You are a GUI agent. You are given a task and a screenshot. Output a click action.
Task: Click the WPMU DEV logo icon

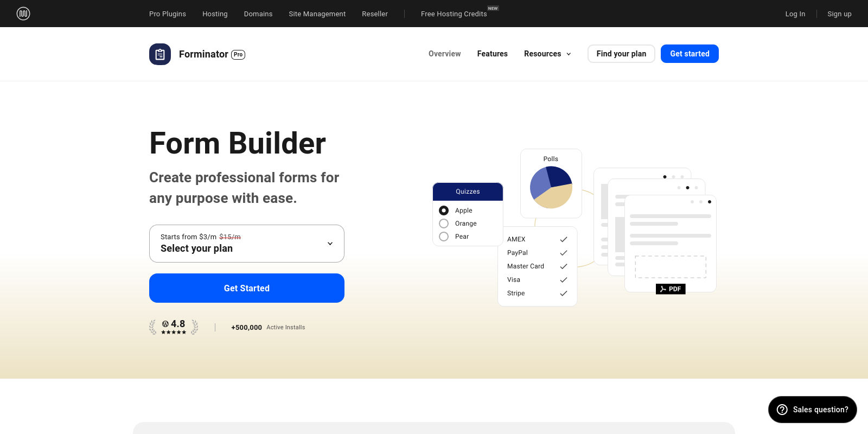point(23,14)
